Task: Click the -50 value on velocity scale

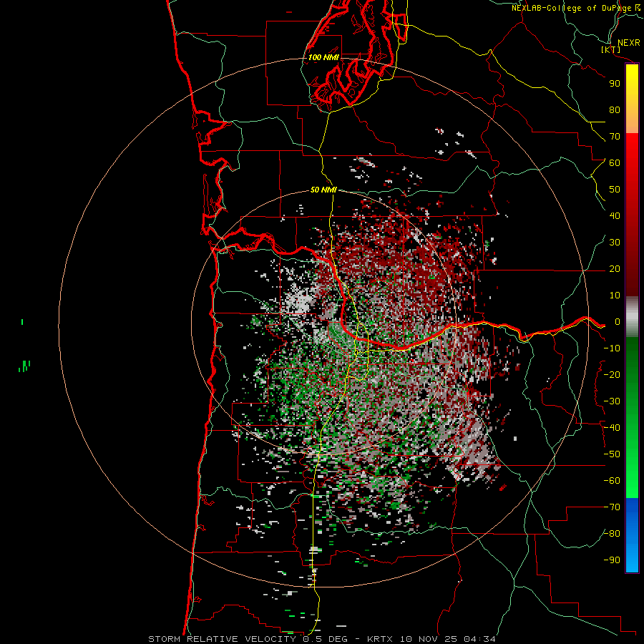Action: (612, 454)
